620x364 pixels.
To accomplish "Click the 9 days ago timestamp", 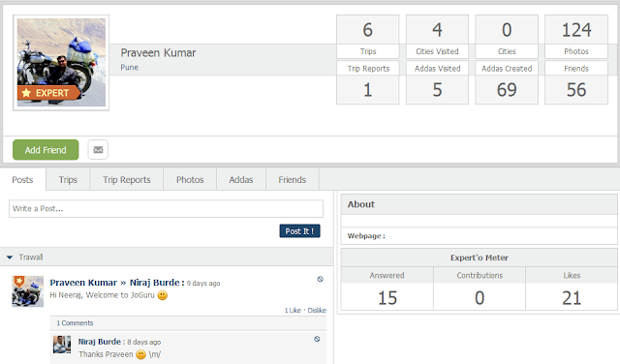I will coord(203,284).
